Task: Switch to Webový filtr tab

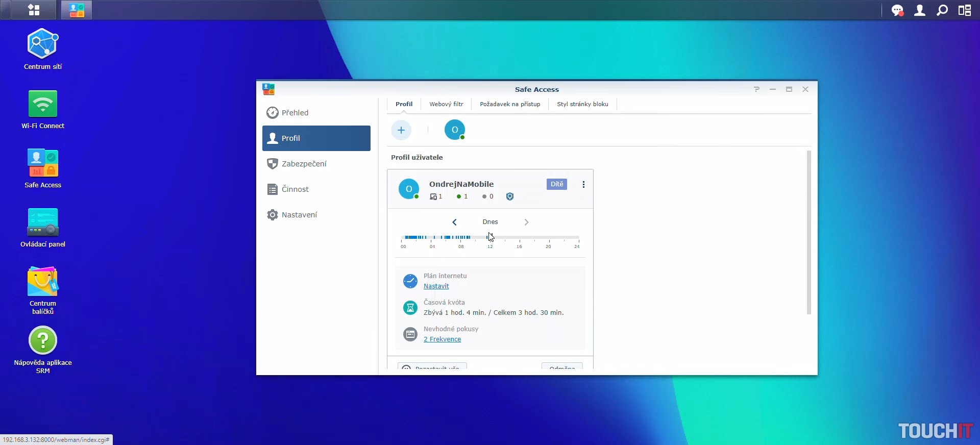Action: click(x=446, y=104)
